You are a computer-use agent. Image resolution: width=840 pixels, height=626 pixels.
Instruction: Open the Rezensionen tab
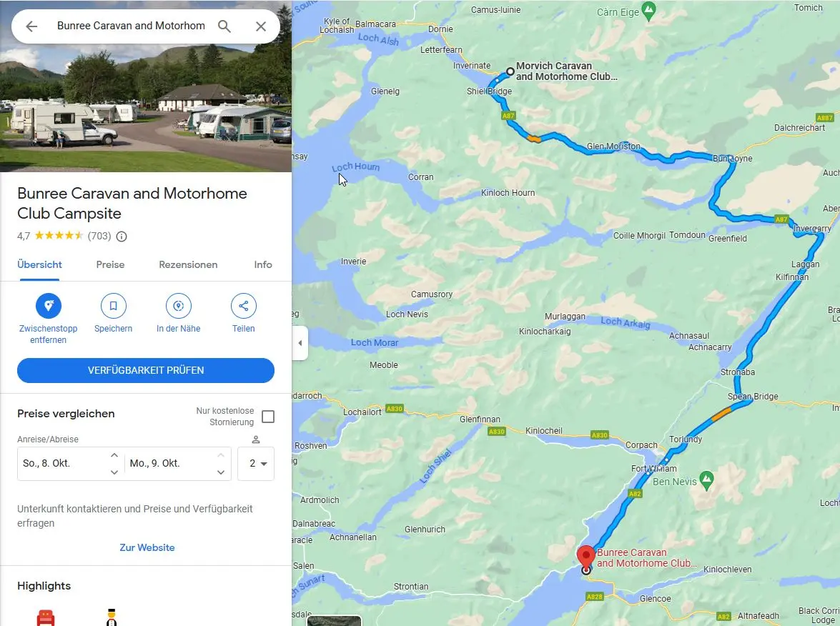188,264
